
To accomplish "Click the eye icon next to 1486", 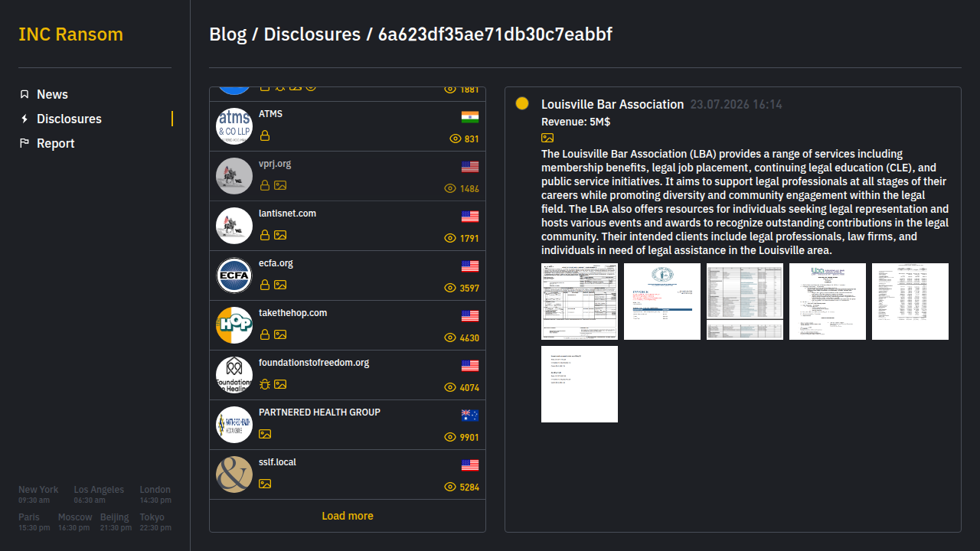I will 450,188.
